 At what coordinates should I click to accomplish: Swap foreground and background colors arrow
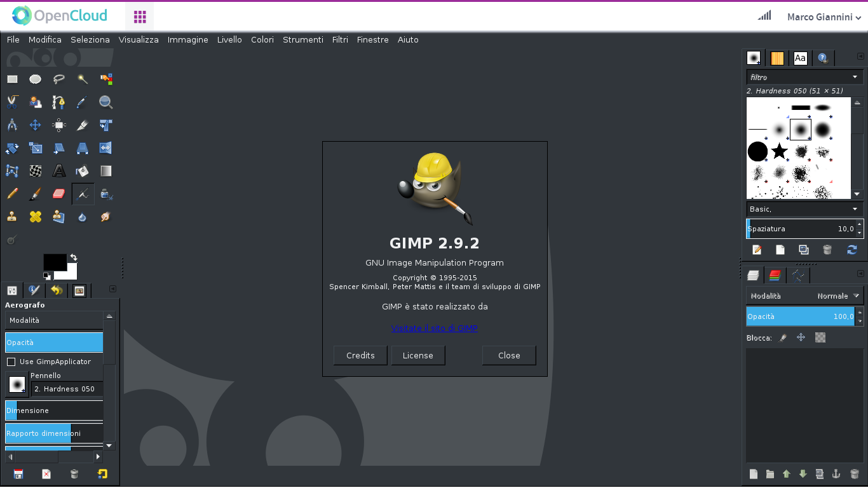point(74,257)
